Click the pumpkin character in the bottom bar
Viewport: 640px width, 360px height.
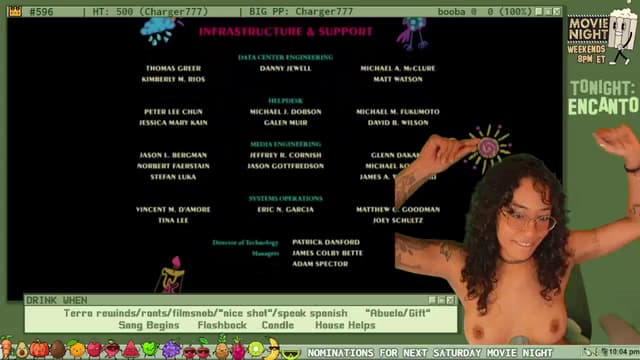[40, 349]
